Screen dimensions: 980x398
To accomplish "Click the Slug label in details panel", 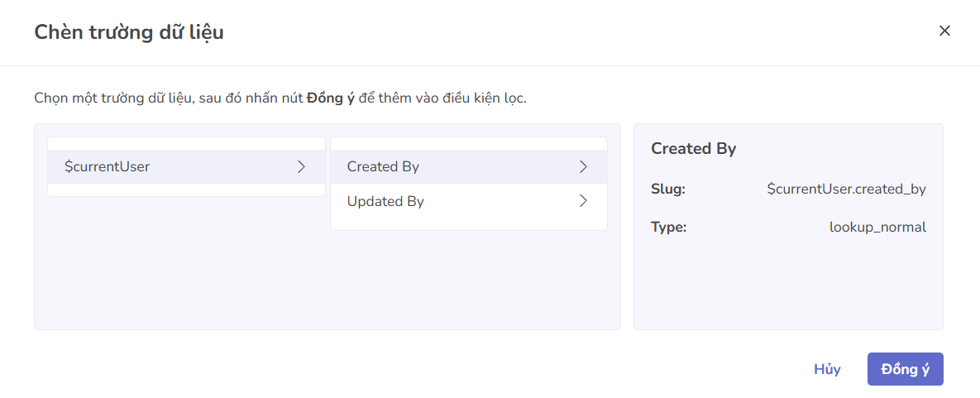I will tap(668, 189).
